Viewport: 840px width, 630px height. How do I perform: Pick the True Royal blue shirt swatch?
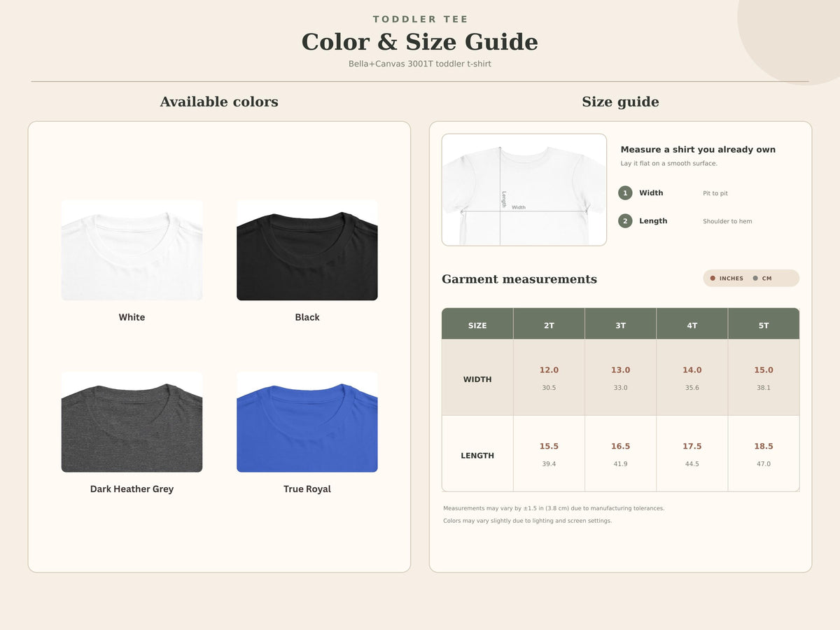[x=307, y=422]
